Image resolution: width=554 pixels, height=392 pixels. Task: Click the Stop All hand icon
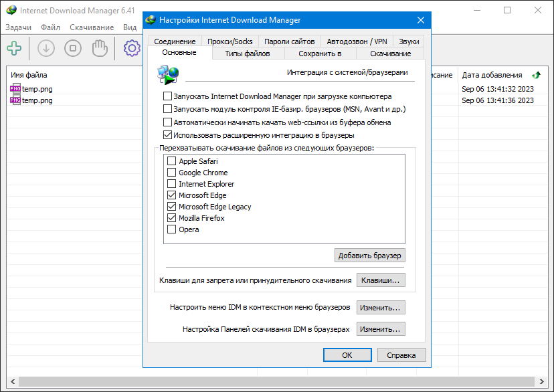point(100,48)
